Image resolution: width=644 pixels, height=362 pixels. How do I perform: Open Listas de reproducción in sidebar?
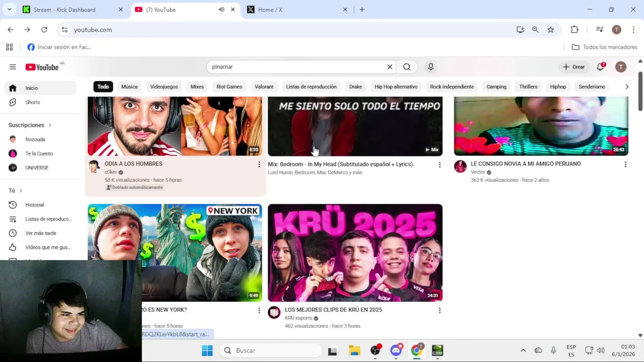[40, 219]
